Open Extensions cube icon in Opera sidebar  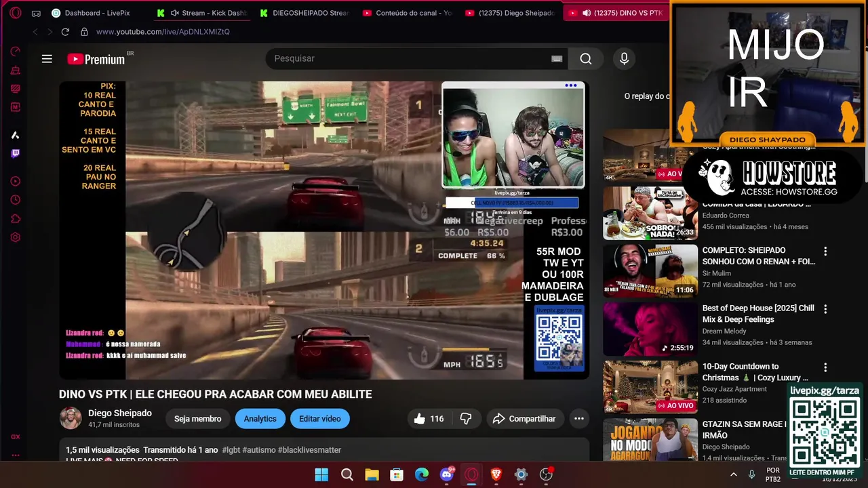[15, 219]
